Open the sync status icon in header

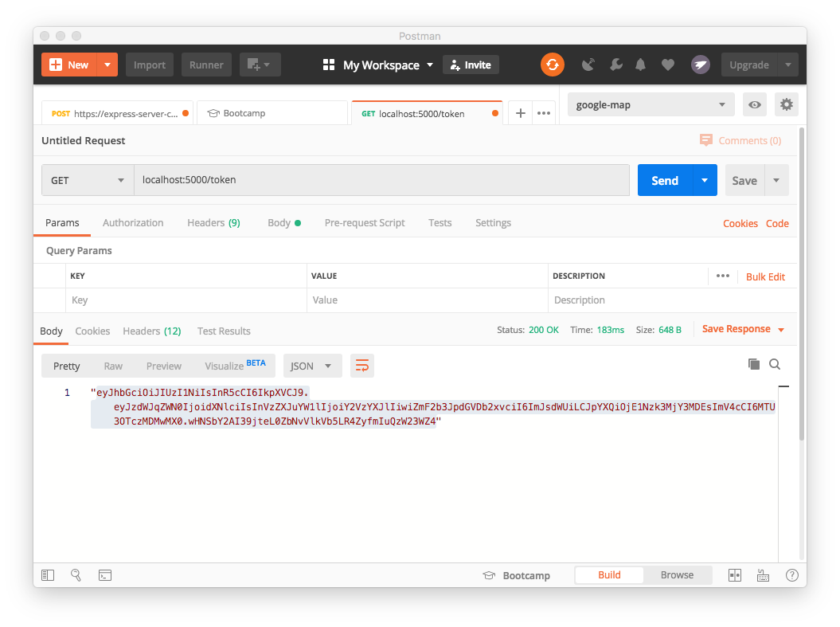click(x=553, y=65)
